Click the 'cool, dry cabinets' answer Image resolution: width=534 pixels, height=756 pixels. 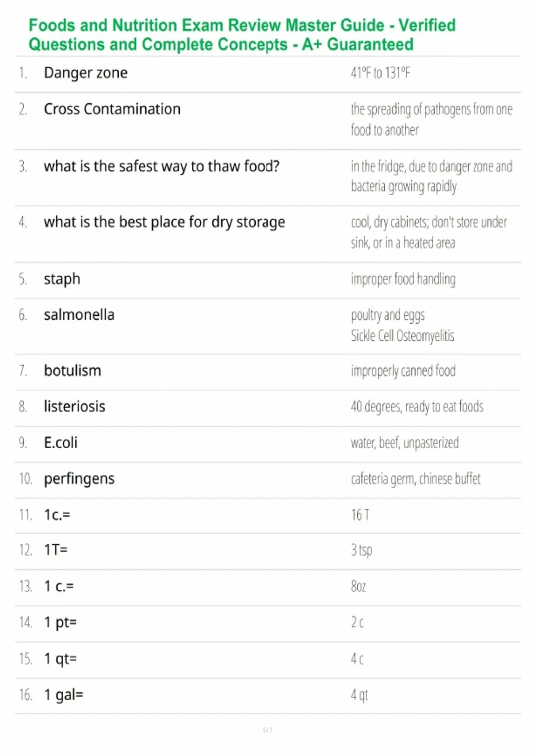[429, 232]
